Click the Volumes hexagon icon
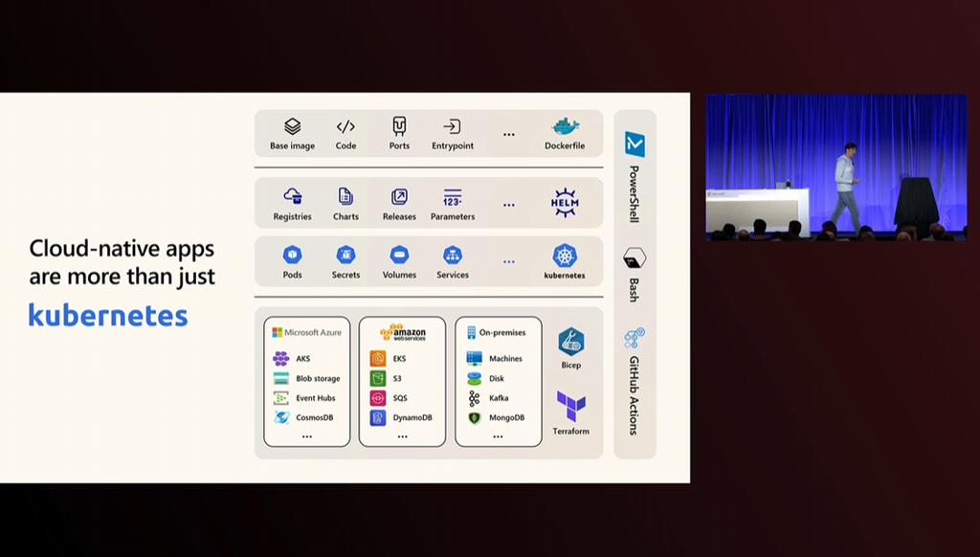This screenshot has height=557, width=980. (399, 256)
